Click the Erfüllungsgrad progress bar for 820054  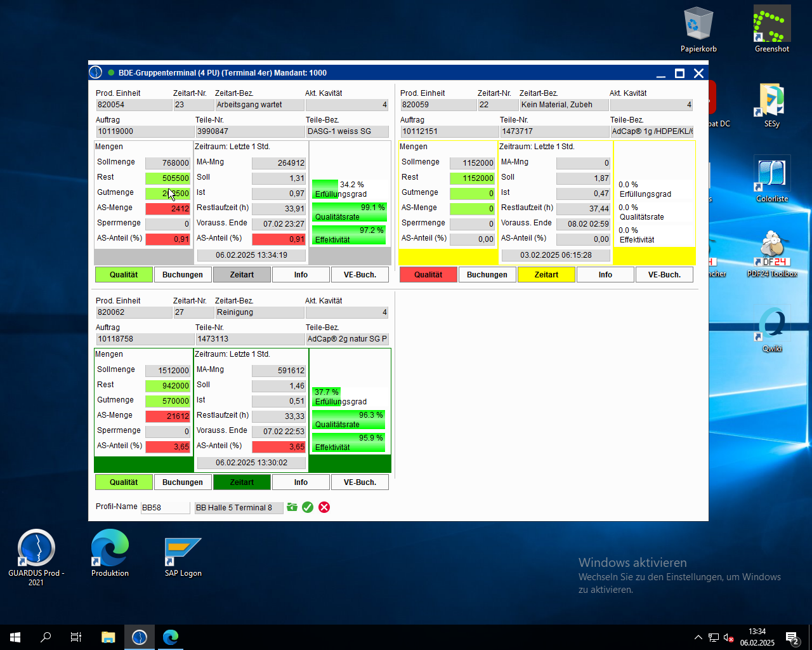pyautogui.click(x=350, y=189)
